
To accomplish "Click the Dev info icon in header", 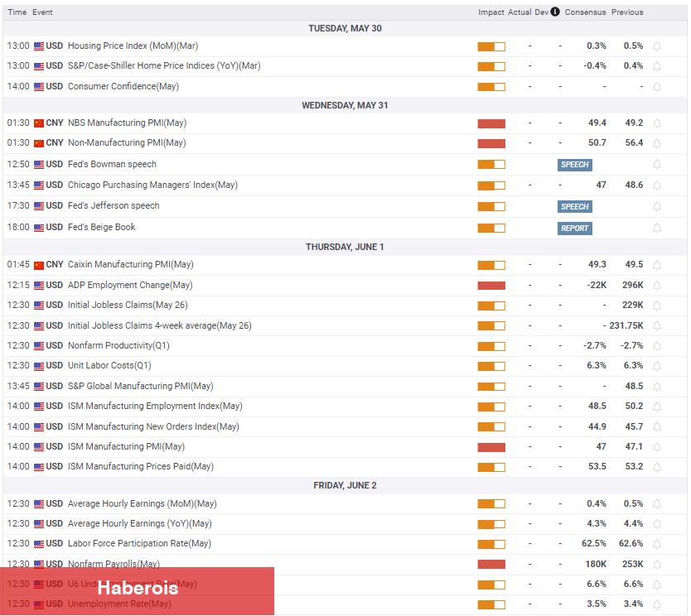I will point(555,12).
